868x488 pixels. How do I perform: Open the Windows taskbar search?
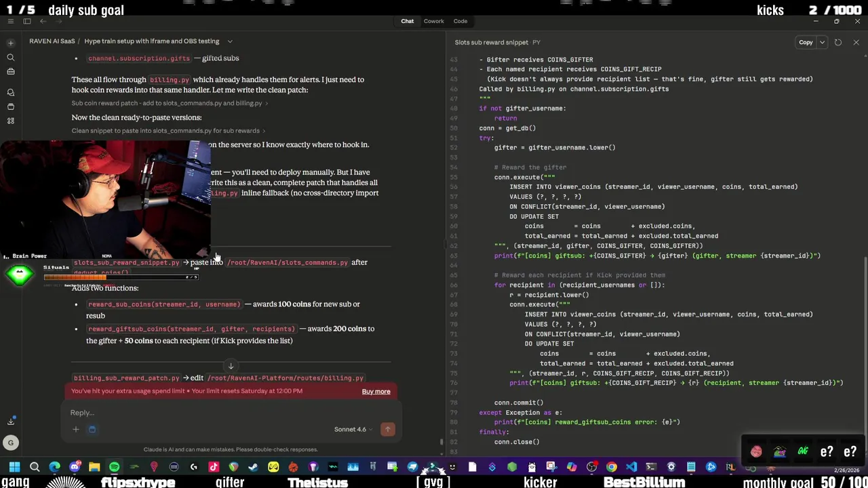(35, 466)
